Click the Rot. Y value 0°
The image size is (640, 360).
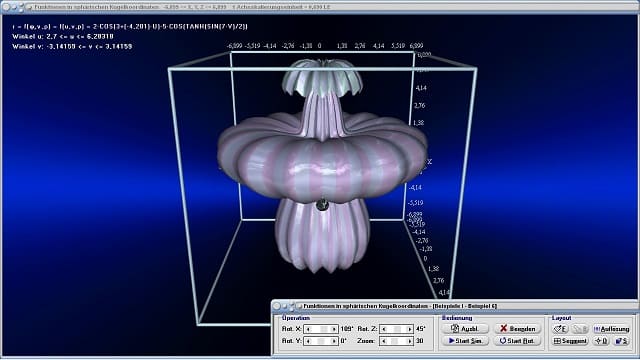coord(343,341)
